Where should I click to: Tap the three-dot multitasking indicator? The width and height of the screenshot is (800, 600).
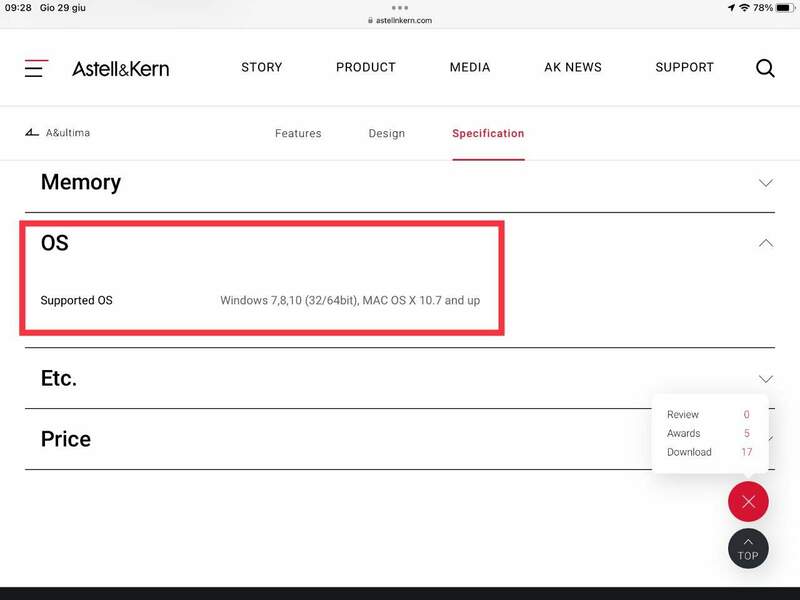(x=399, y=7)
